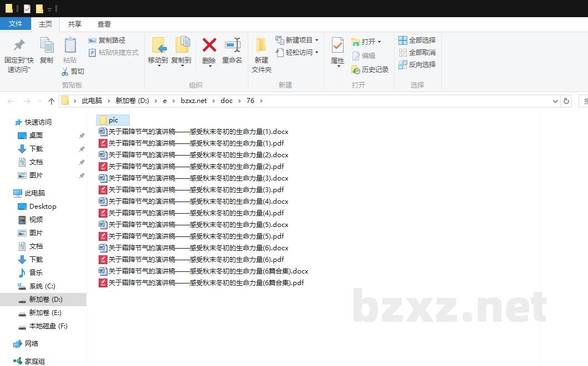Click Select All in the ribbon
This screenshot has height=366, width=588.
417,40
